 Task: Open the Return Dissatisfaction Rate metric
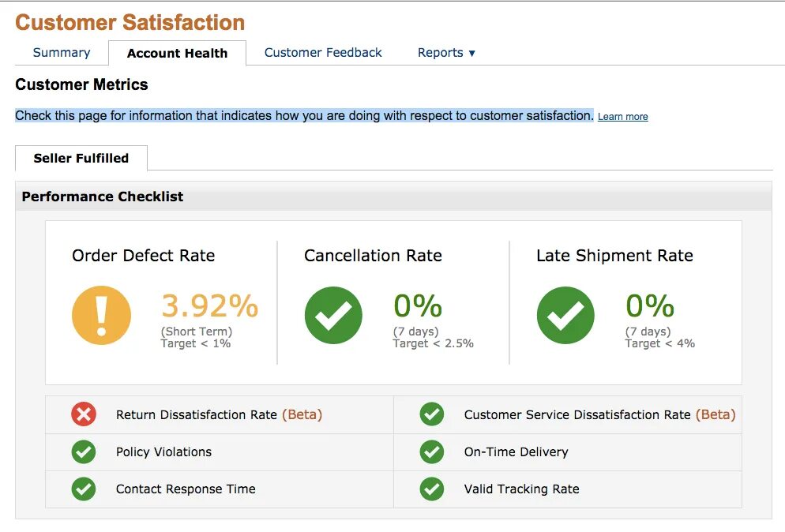tap(197, 414)
